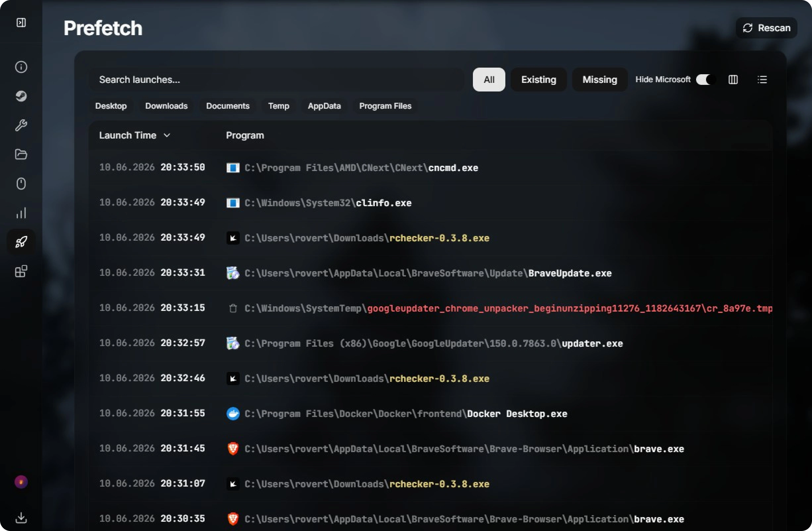The height and width of the screenshot is (531, 812).
Task: Switch to column layout view icon
Action: tap(733, 80)
